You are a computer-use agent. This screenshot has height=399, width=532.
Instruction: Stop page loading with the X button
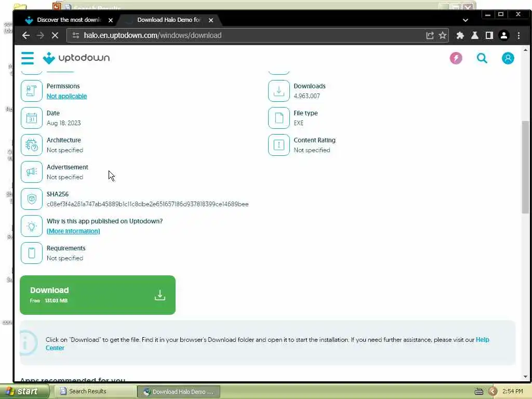55,35
